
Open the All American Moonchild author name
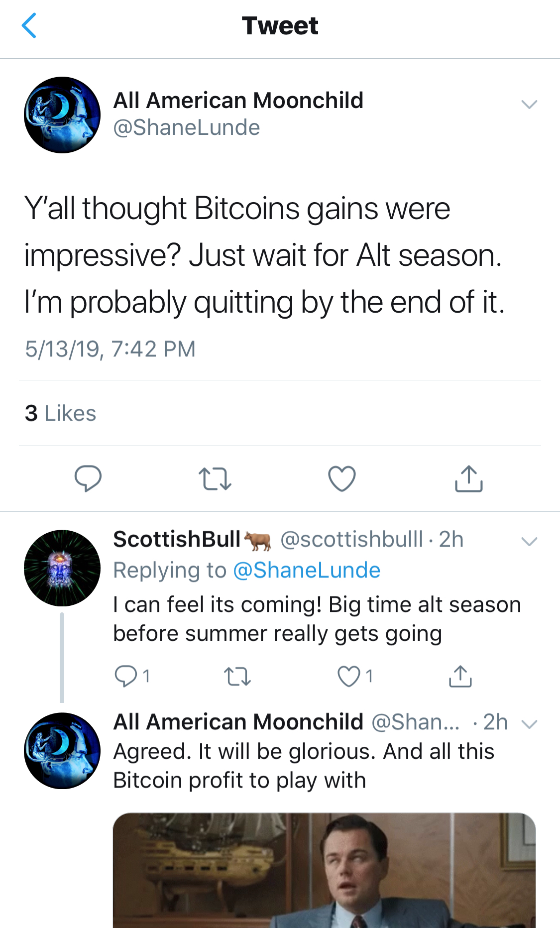[x=238, y=101]
